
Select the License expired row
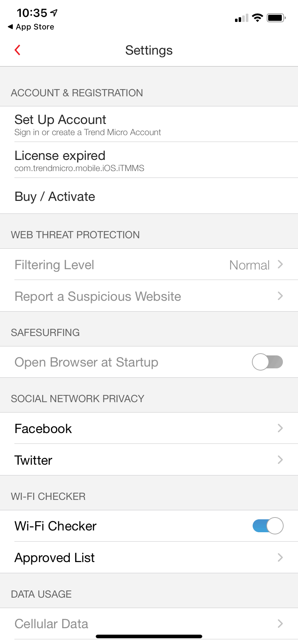pos(79,160)
